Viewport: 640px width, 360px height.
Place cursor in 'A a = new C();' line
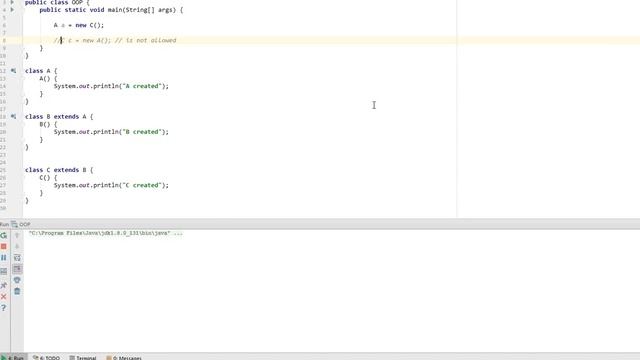pos(79,25)
